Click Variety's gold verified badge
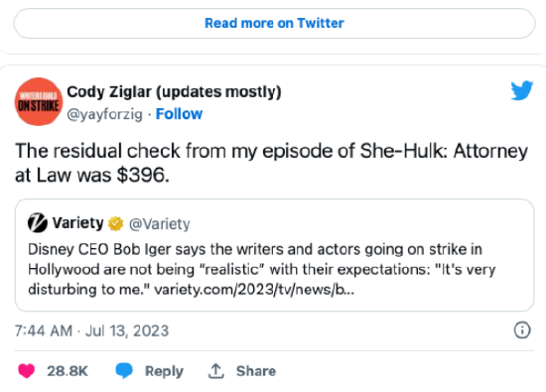This screenshot has height=392, width=546. pos(115,223)
